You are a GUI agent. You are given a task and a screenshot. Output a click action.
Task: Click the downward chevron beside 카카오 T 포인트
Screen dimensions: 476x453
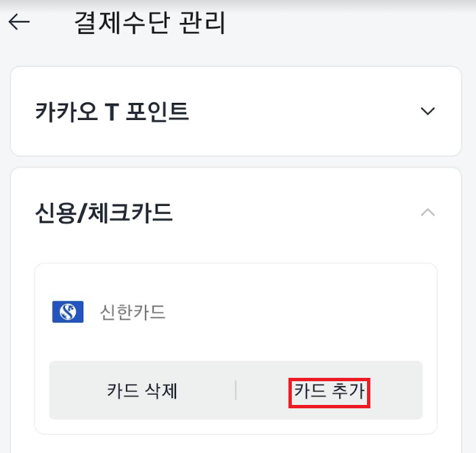click(428, 111)
